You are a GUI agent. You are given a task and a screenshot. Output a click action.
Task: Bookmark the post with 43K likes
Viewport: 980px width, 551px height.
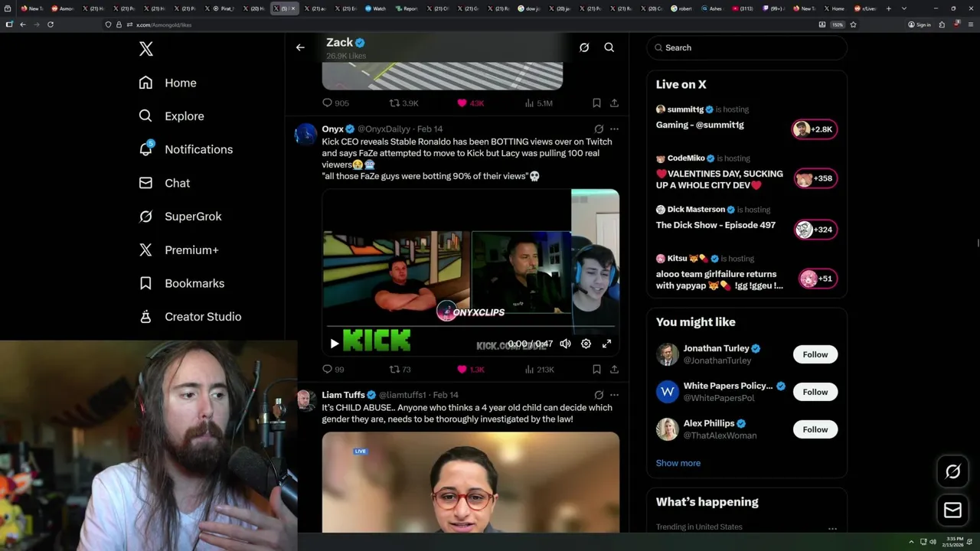pos(596,103)
